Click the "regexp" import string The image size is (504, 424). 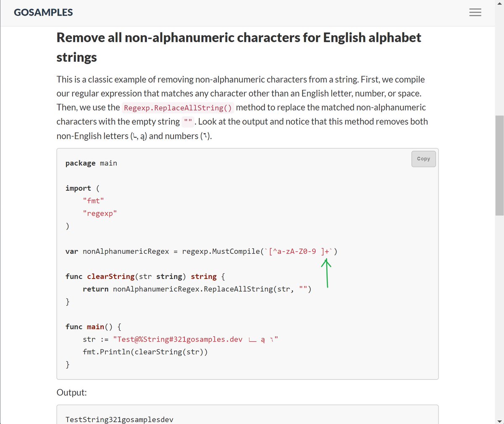click(100, 213)
